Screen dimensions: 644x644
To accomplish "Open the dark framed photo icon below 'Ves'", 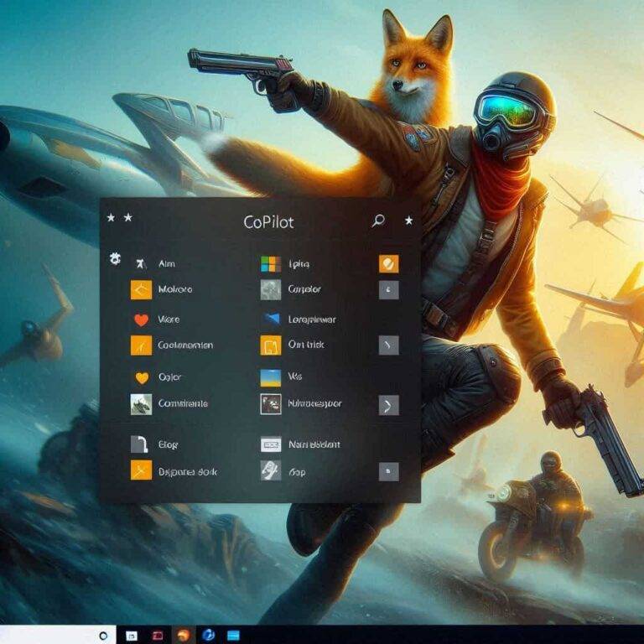I will point(271,404).
